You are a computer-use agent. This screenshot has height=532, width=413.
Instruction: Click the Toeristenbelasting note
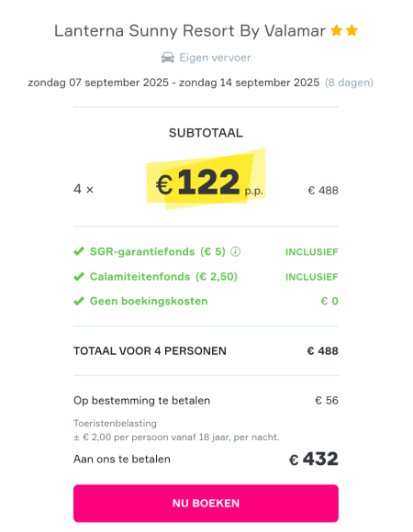[x=176, y=430]
